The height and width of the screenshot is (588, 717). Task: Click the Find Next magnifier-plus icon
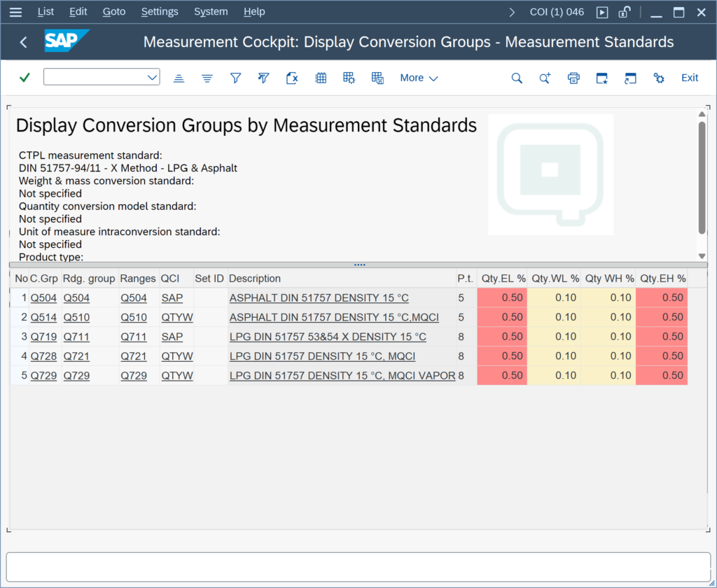click(x=545, y=78)
